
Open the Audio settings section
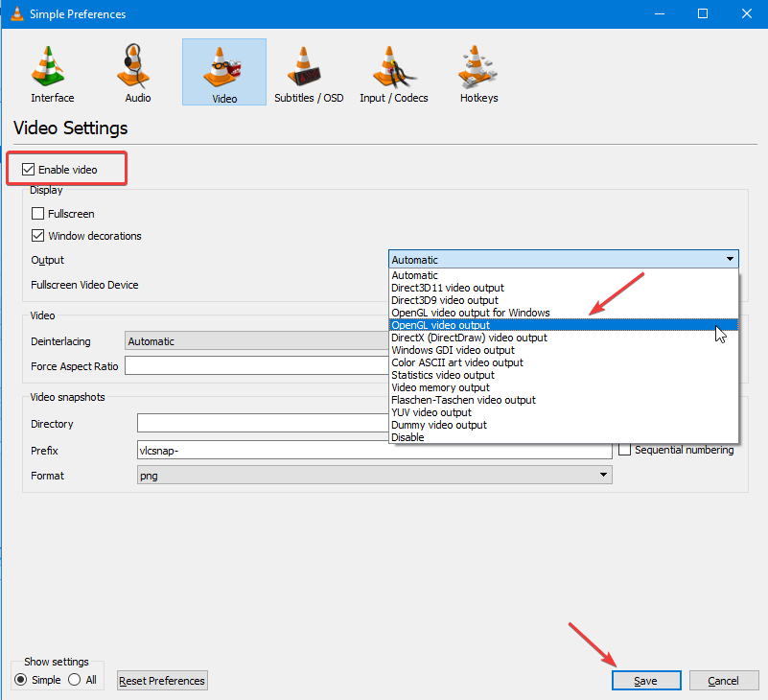pyautogui.click(x=135, y=72)
